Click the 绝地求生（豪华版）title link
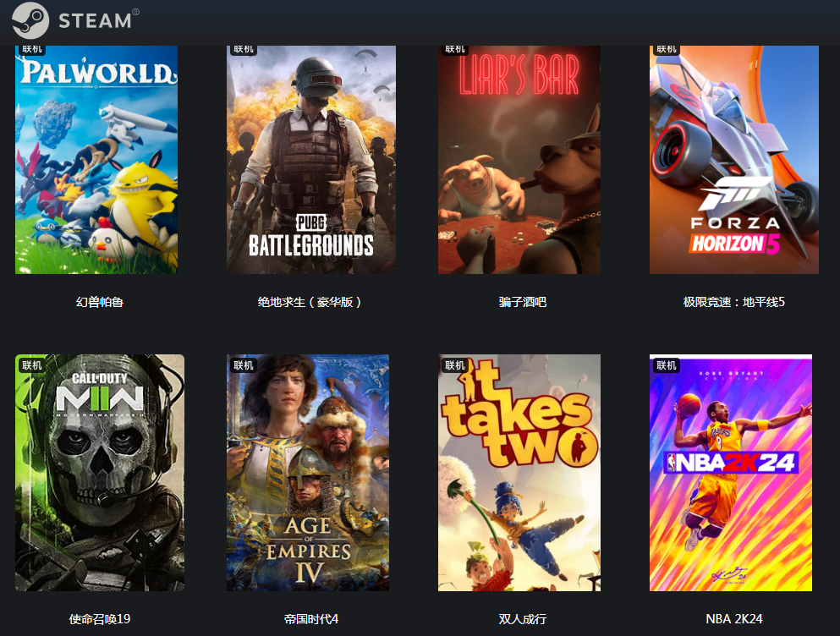 coord(310,302)
